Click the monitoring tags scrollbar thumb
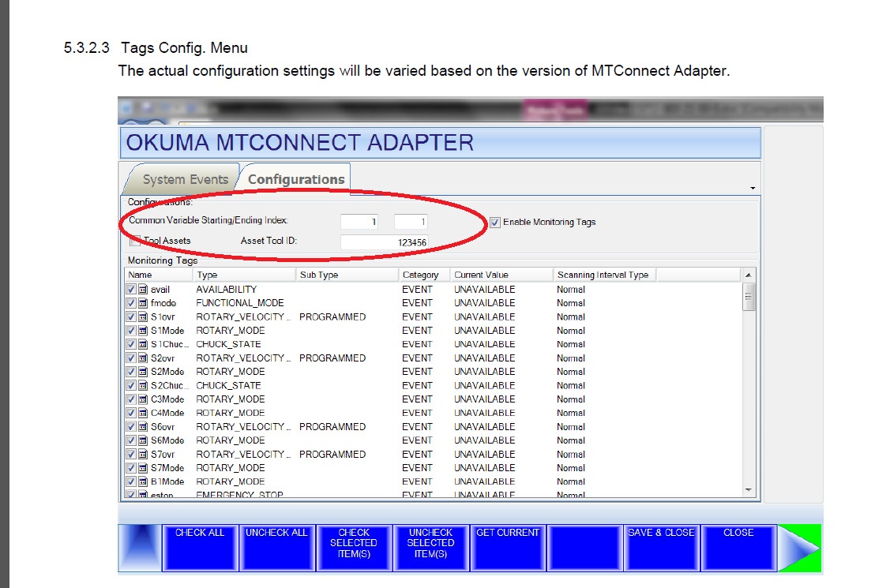Viewport: 875px width, 588px height. click(749, 296)
